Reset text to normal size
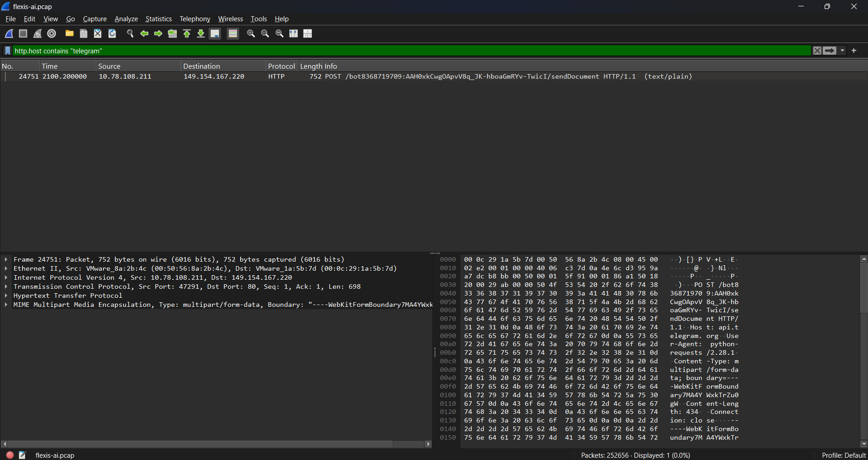Viewport: 868px width, 460px height. pos(280,33)
